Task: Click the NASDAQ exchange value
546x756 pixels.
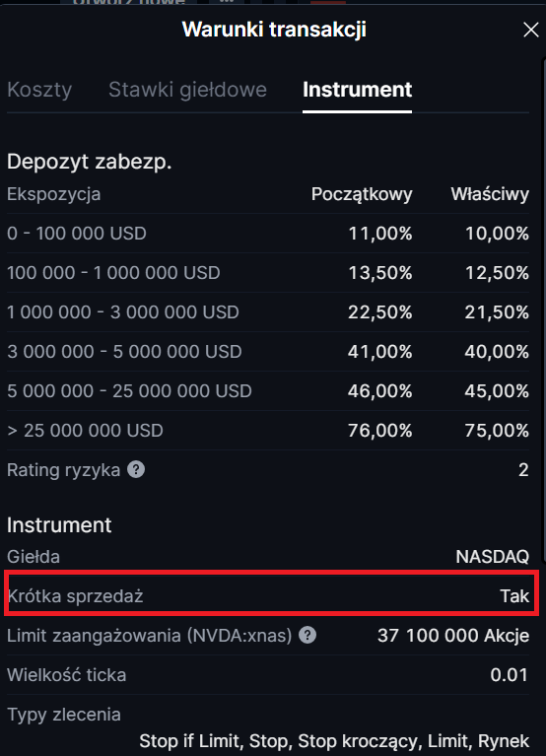Action: coord(492,557)
